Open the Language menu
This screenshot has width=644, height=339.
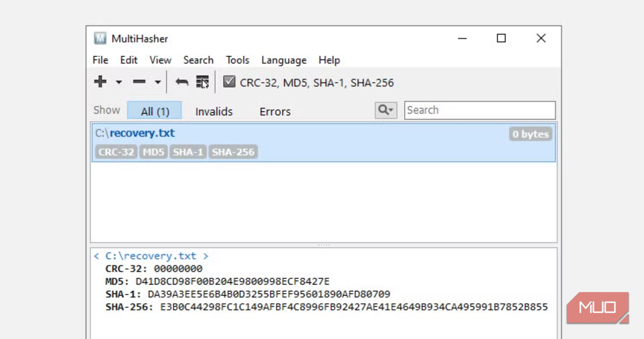(284, 60)
